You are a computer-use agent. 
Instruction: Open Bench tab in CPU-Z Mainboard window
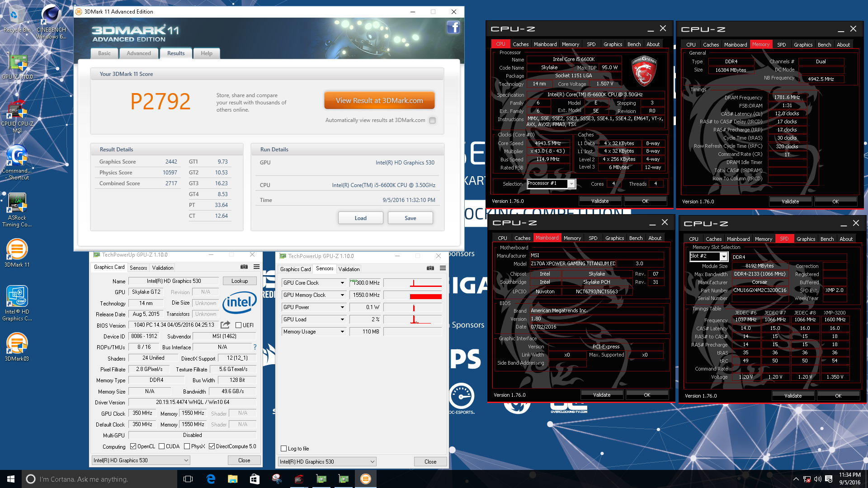[636, 238]
